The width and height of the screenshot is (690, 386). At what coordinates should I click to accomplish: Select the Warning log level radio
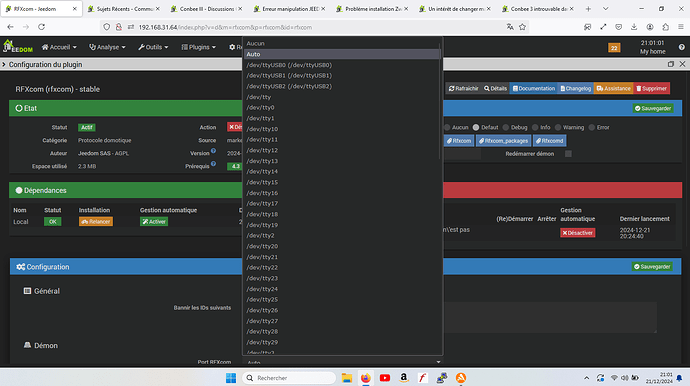pos(558,127)
